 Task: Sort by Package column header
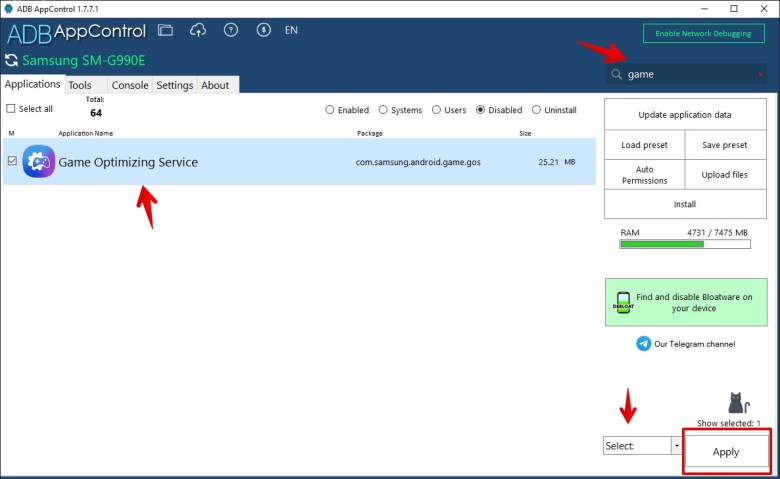[x=370, y=133]
